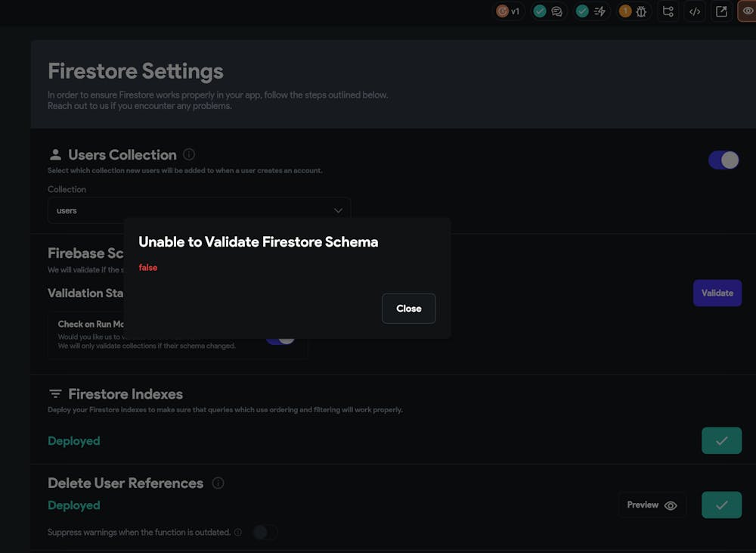Click info icon beside Delete User References

click(x=218, y=483)
